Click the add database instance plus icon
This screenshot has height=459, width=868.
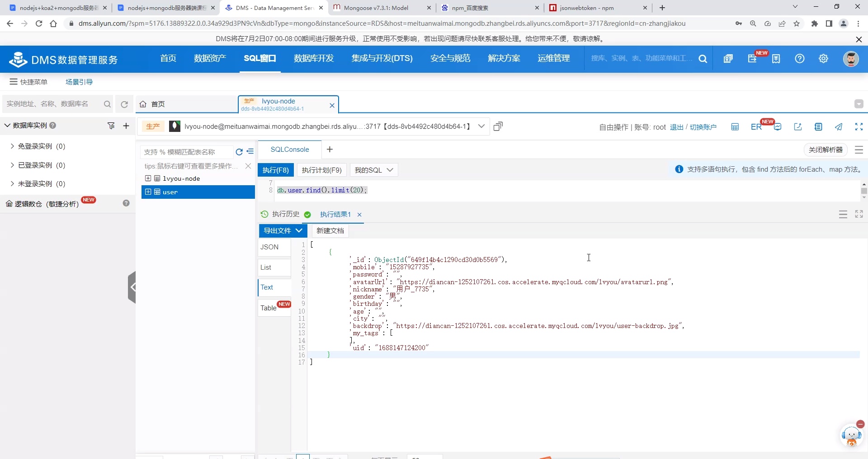point(126,126)
